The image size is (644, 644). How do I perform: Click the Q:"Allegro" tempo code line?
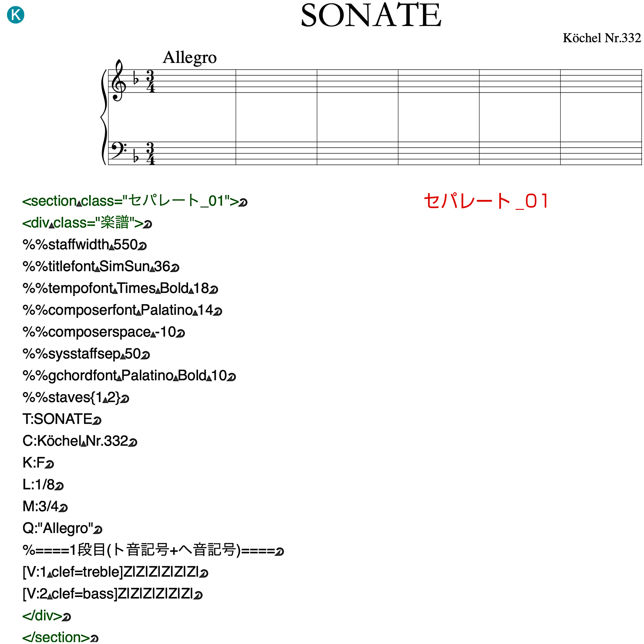[x=62, y=529]
